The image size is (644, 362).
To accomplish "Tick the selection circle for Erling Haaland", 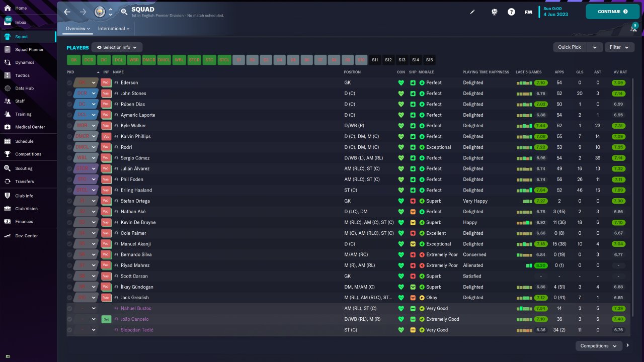I will (x=69, y=190).
